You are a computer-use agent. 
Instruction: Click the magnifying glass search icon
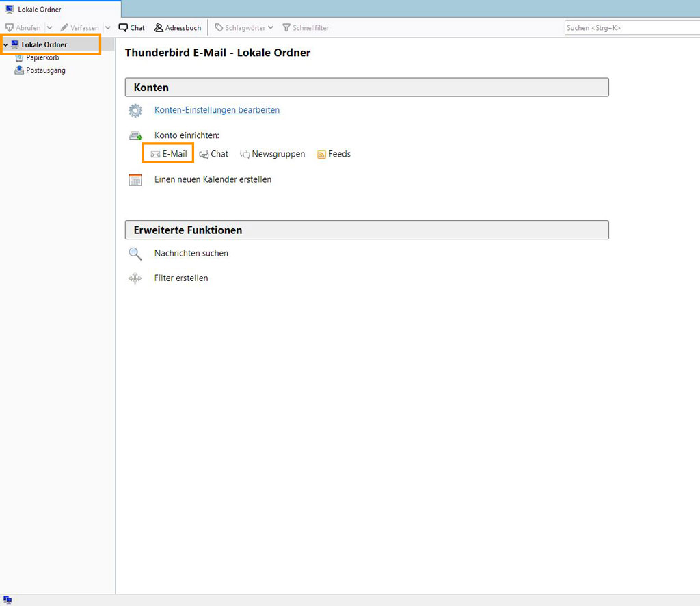pyautogui.click(x=135, y=254)
